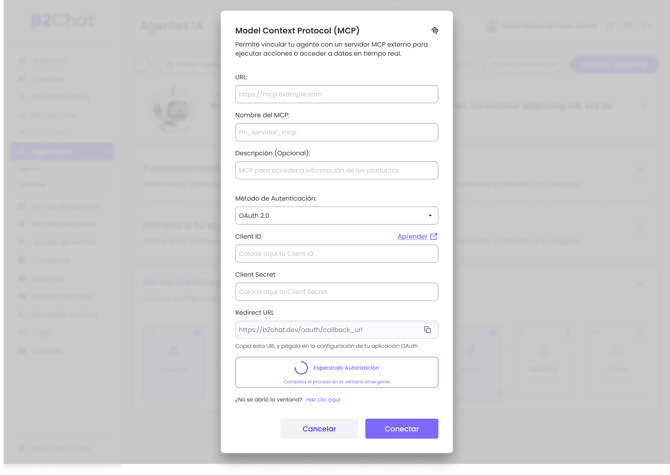The height and width of the screenshot is (475, 670).
Task: Click the Descripción (Opcional) field
Action: (x=336, y=170)
